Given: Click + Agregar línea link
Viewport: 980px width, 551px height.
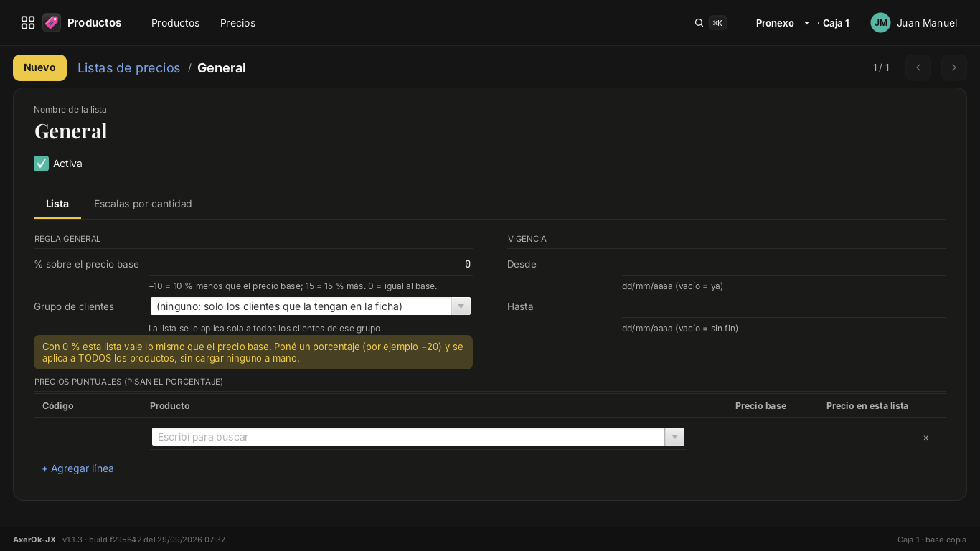Looking at the screenshot, I should 77,468.
